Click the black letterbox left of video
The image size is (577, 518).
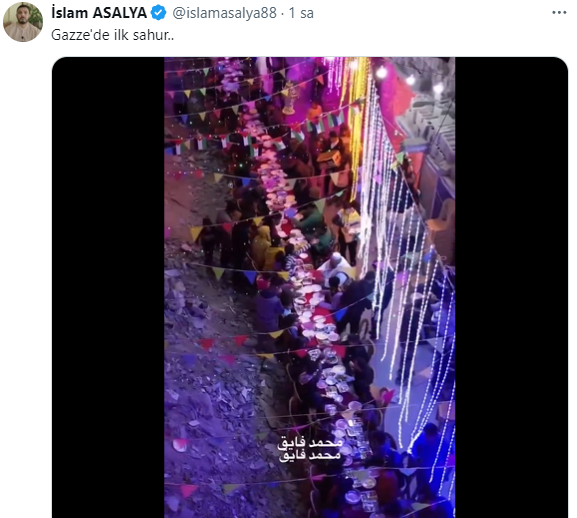tap(108, 287)
